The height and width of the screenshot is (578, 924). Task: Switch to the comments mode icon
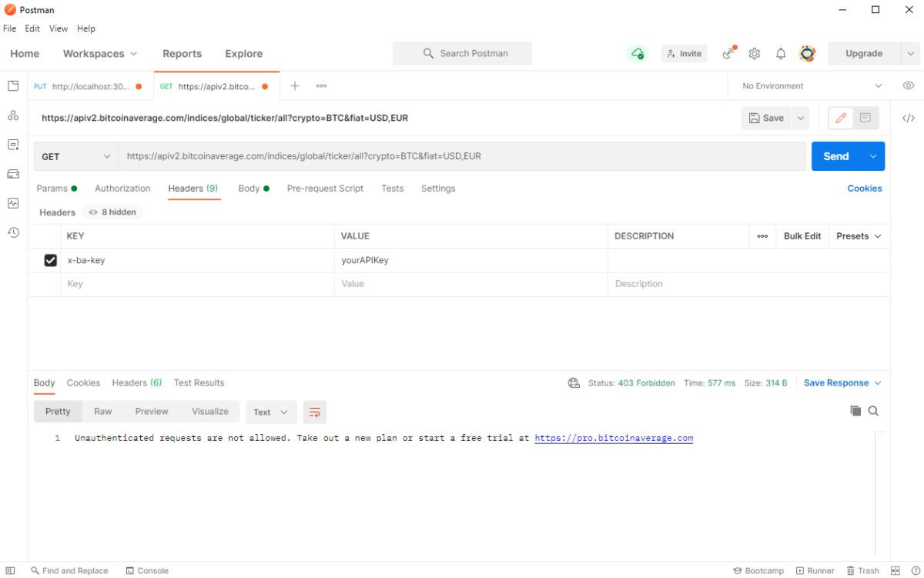tap(865, 119)
